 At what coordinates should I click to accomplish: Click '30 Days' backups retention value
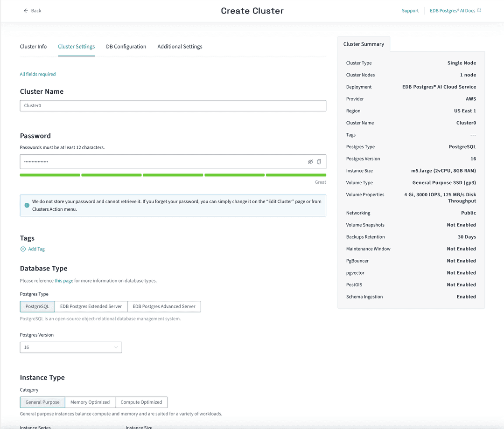click(x=467, y=237)
